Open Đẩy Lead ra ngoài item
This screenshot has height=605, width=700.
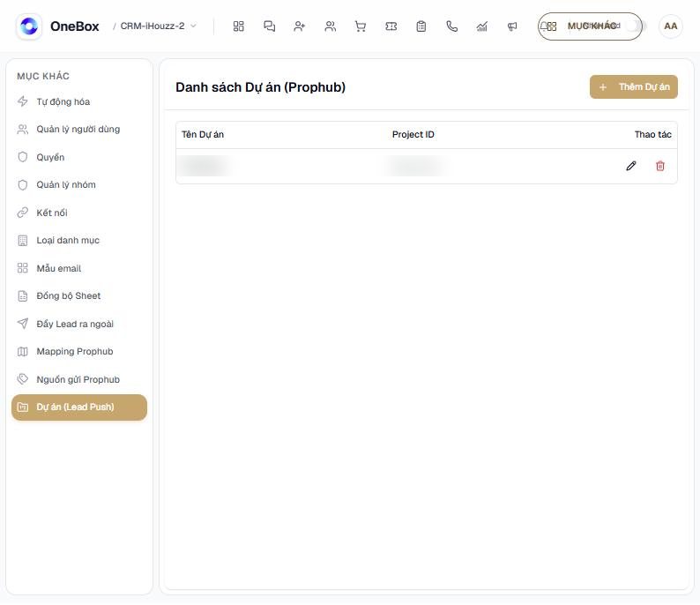pos(79,324)
